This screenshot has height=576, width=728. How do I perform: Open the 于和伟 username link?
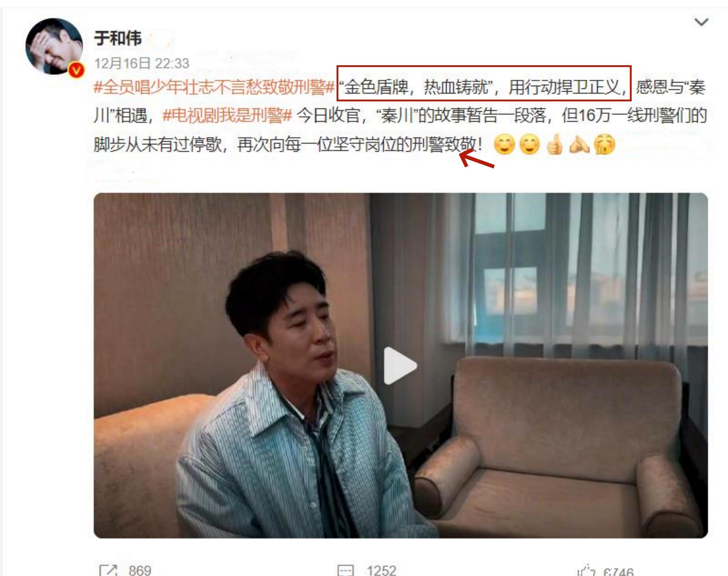click(117, 38)
